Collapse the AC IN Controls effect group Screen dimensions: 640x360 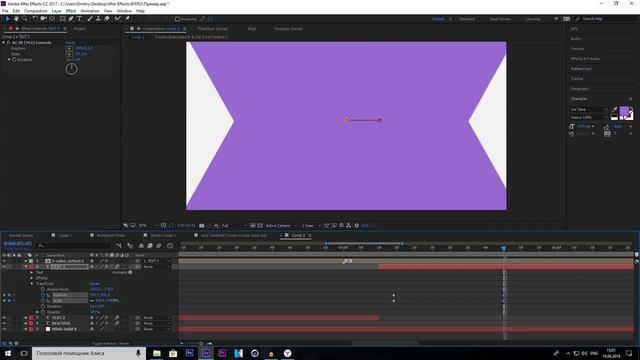click(x=4, y=42)
